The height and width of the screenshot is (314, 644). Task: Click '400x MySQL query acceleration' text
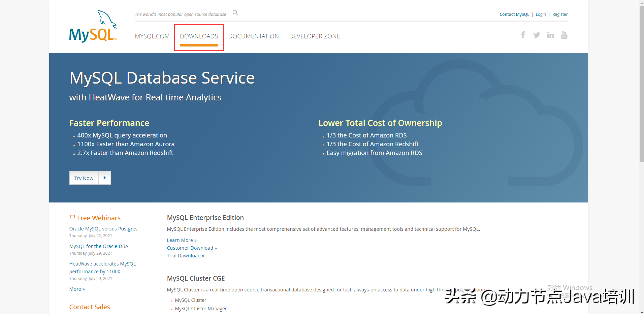coord(122,135)
